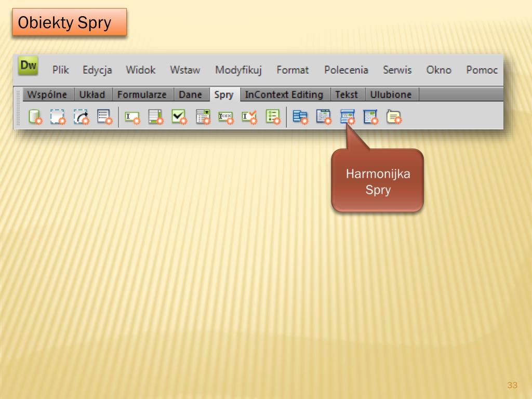Image resolution: width=532 pixels, height=399 pixels.
Task: Open the Serwis menu
Action: coord(397,70)
